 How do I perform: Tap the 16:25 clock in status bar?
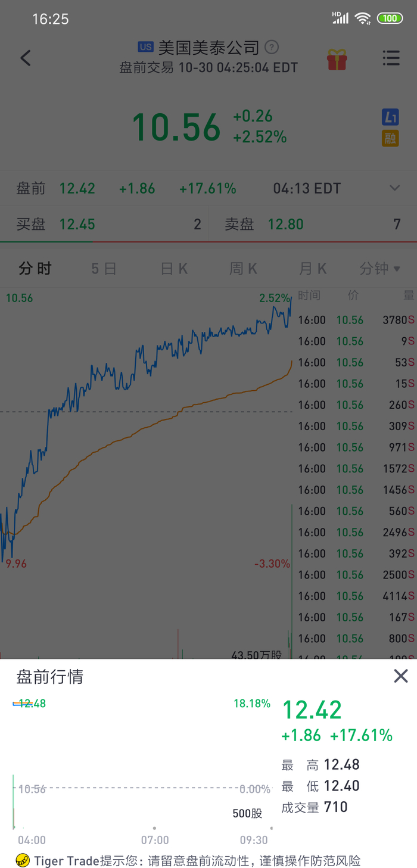(51, 19)
